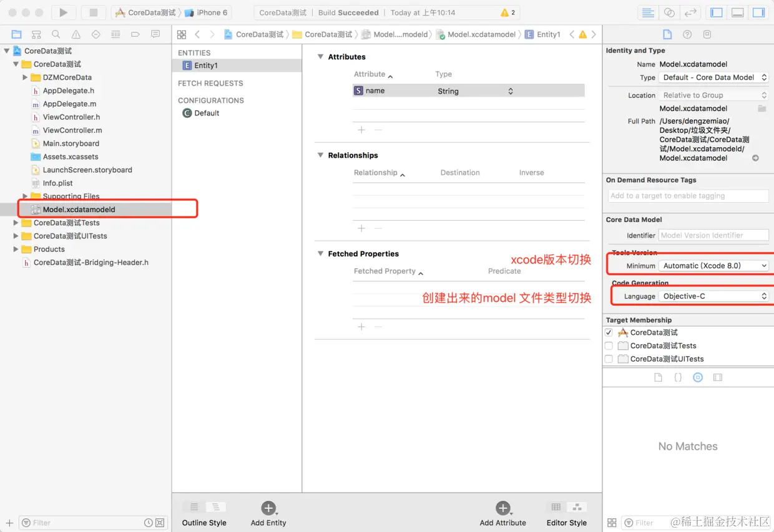Open the Code Generation Language dropdown
774x532 pixels.
(x=713, y=296)
